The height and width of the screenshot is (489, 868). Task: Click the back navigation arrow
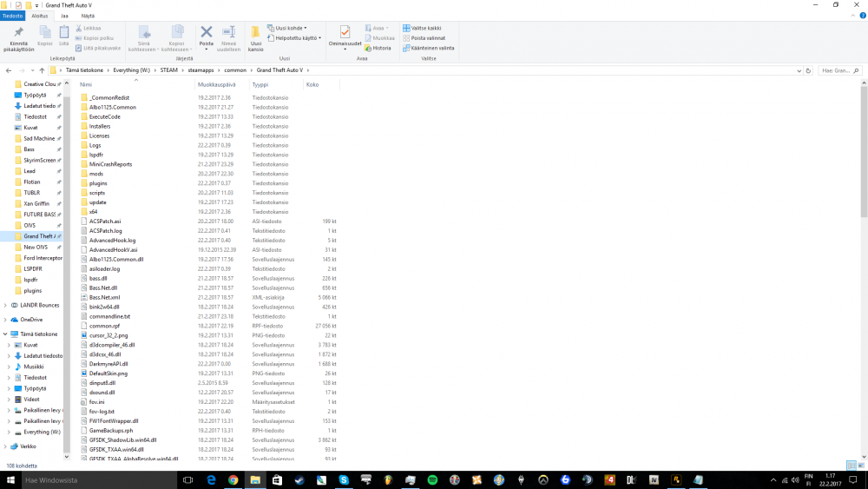click(x=9, y=70)
